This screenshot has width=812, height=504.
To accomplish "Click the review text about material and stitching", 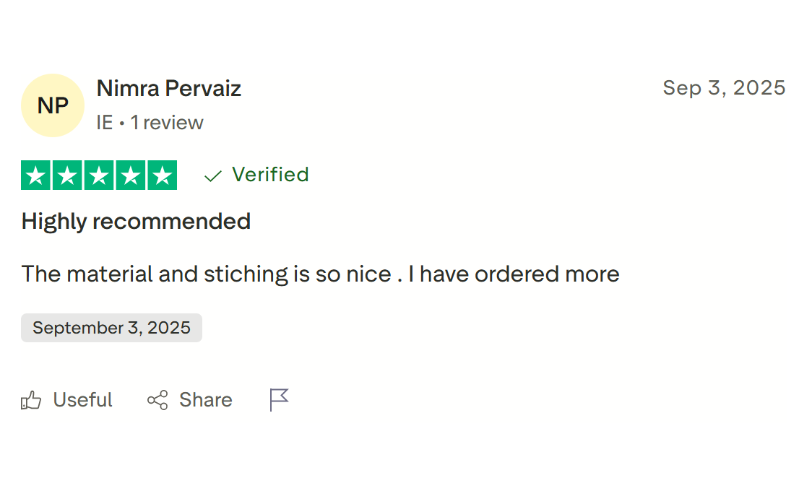I will (x=320, y=274).
